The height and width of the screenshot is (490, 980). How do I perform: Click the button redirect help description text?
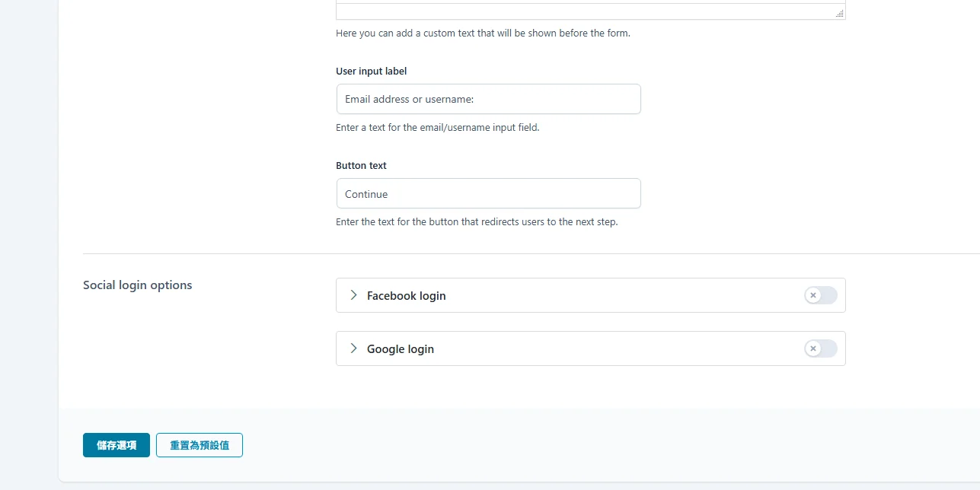[x=477, y=222]
